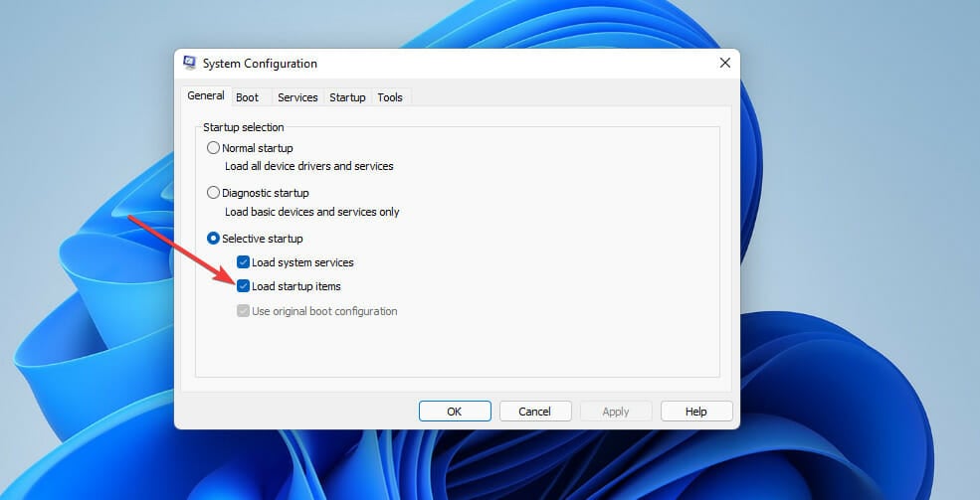Click the 'Load basic devices and services only' text
The width and height of the screenshot is (980, 500).
[x=311, y=212]
